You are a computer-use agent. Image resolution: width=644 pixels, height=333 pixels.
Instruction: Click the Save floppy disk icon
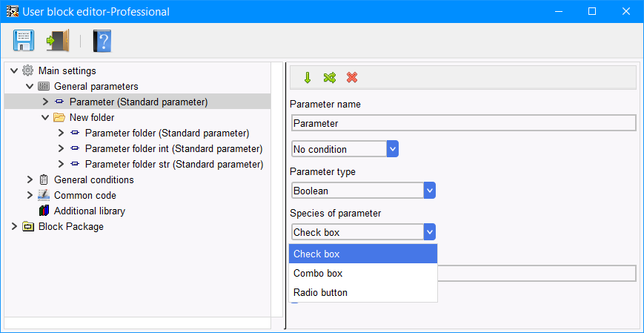[24, 41]
